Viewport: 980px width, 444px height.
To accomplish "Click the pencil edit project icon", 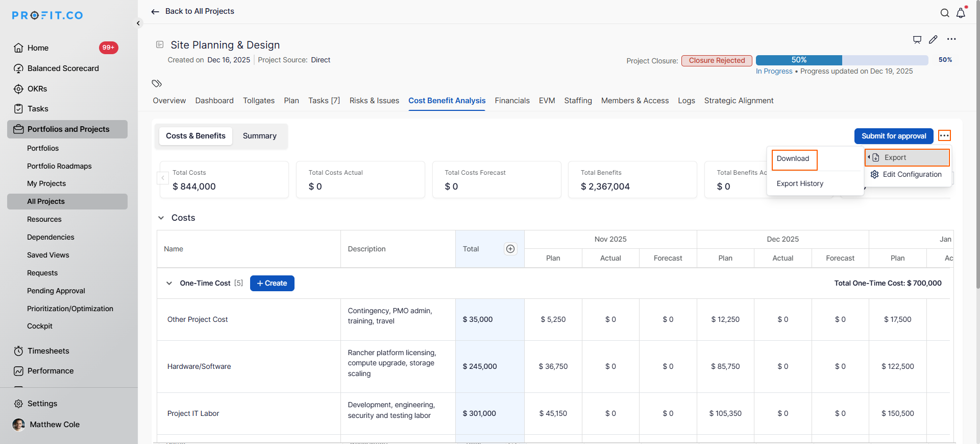I will [933, 39].
